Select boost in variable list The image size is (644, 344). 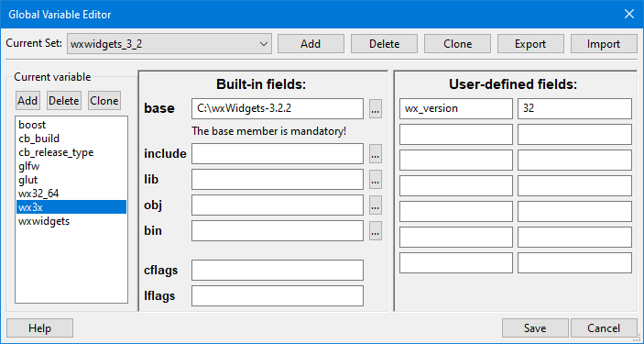[71, 125]
